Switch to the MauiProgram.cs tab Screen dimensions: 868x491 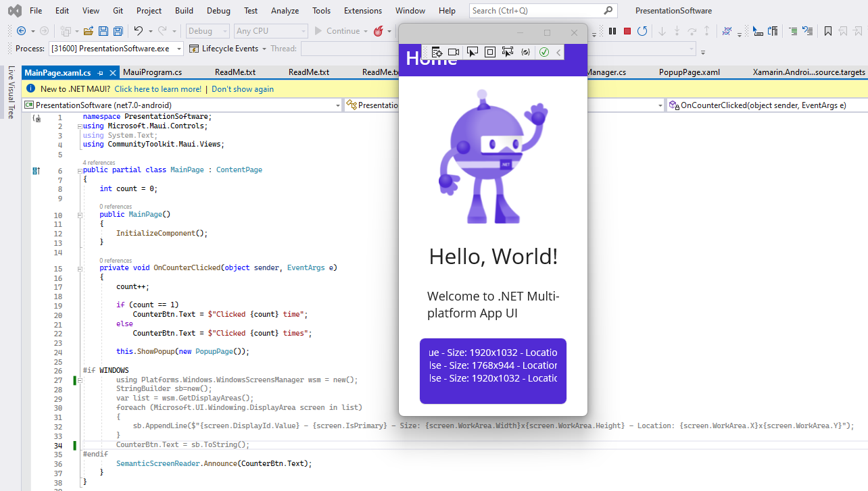coord(152,72)
